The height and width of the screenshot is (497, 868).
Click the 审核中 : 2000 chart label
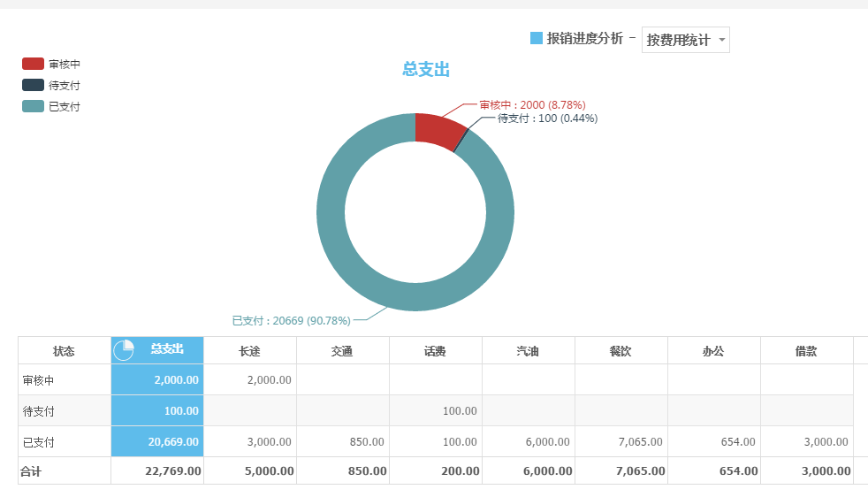[532, 105]
